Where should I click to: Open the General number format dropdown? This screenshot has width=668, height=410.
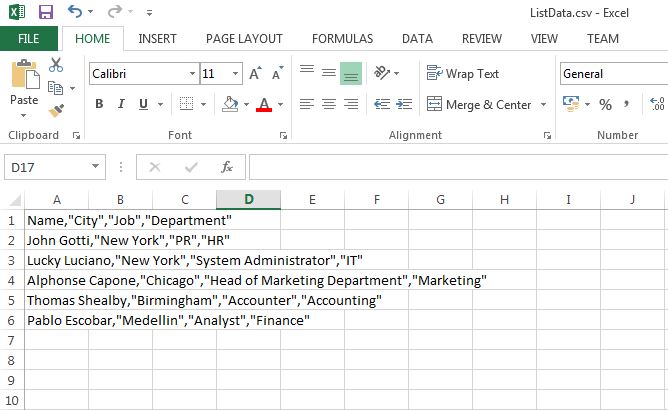click(x=614, y=74)
